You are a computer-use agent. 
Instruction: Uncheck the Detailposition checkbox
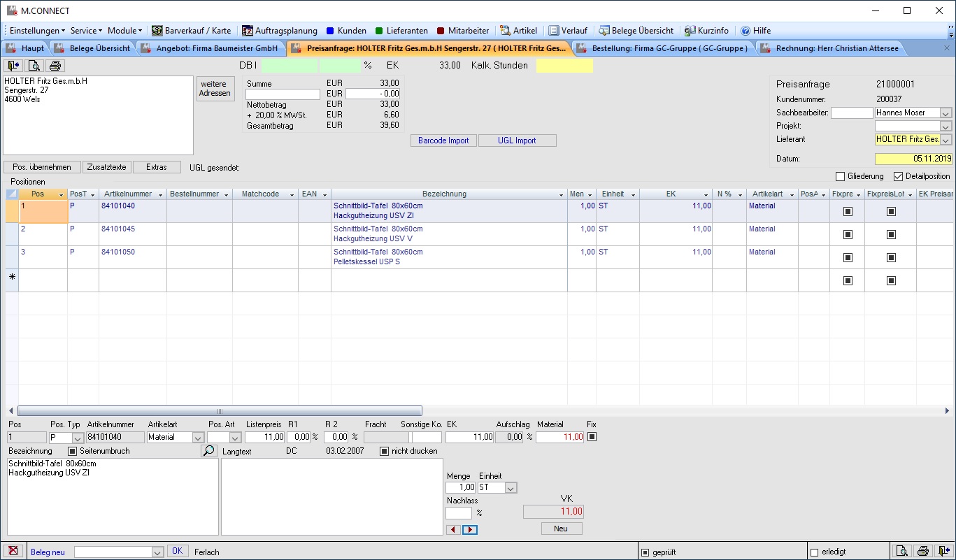pyautogui.click(x=899, y=176)
